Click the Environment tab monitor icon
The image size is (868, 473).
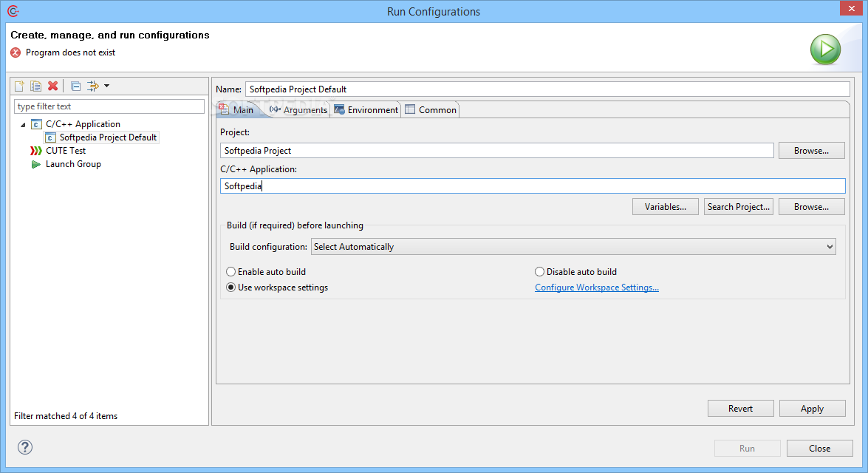[x=339, y=109]
